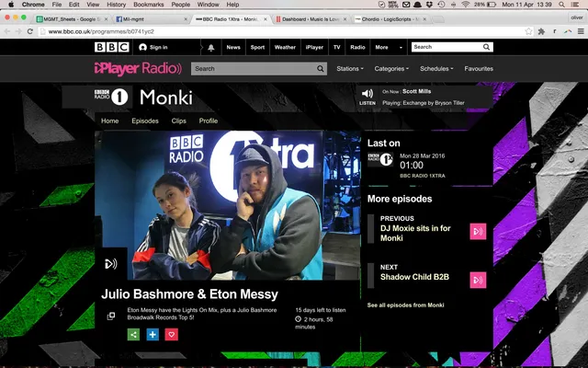The image size is (588, 368).
Task: Go to BBC Radio link
Action: tap(357, 47)
